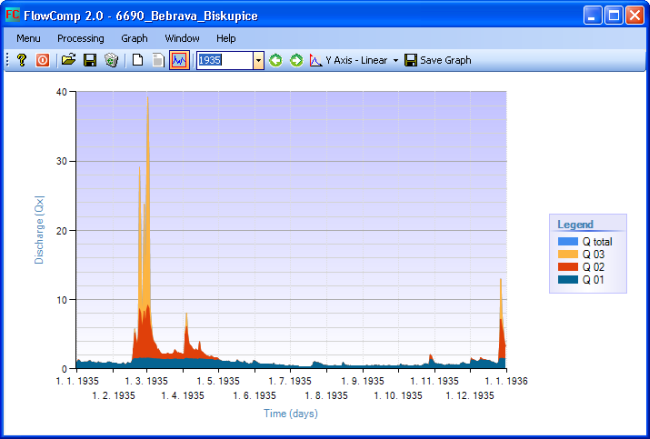650x439 pixels.
Task: Go to previous year with green left arrow
Action: [276, 60]
